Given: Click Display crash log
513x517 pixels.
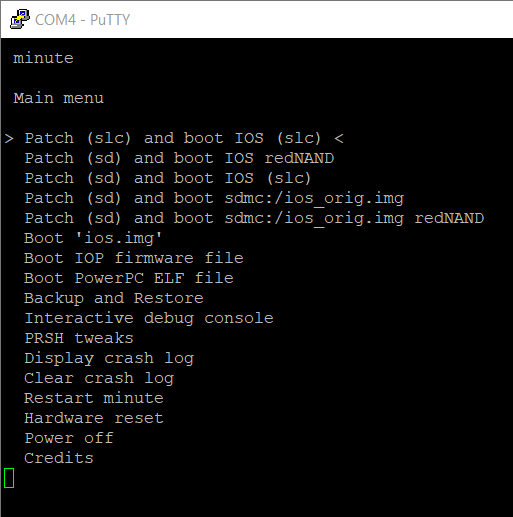Looking at the screenshot, I should (109, 358).
